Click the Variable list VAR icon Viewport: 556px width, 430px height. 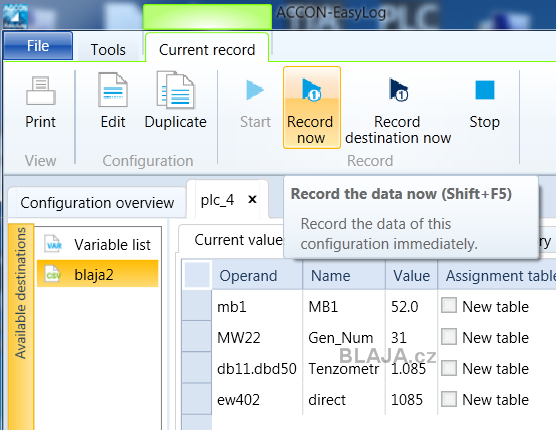53,244
